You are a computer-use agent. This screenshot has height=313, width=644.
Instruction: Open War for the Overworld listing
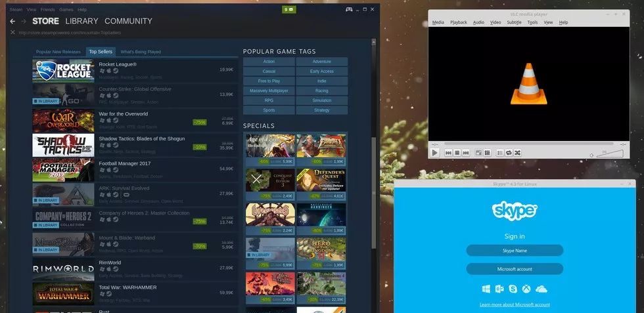click(x=135, y=120)
